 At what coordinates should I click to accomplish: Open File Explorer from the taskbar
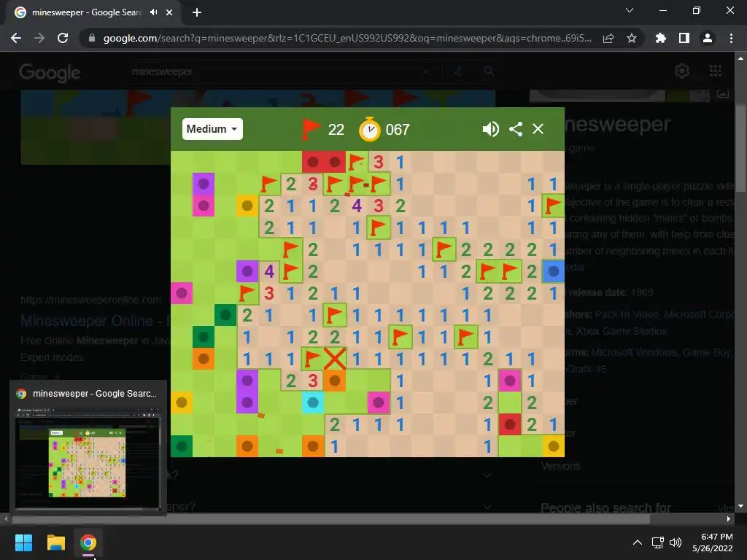point(55,542)
